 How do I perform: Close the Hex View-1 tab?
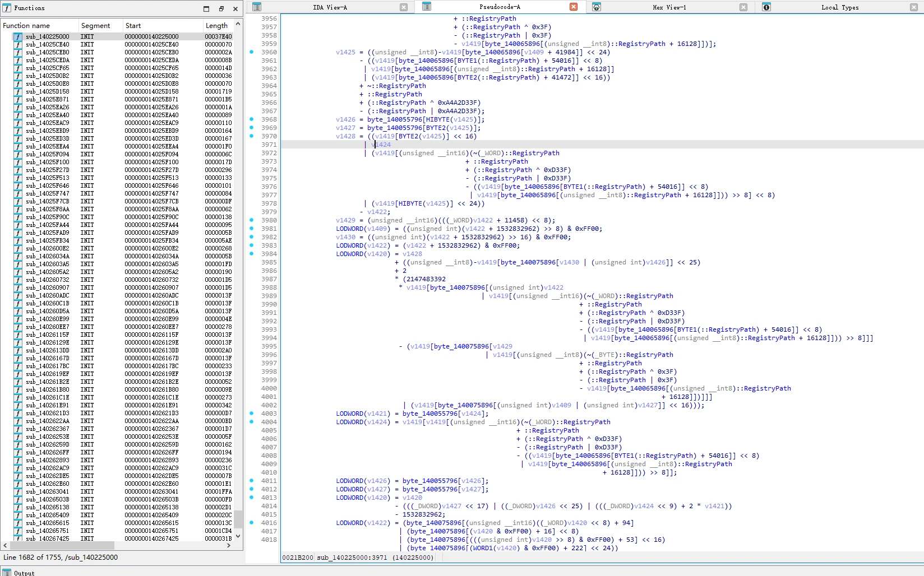tap(743, 7)
